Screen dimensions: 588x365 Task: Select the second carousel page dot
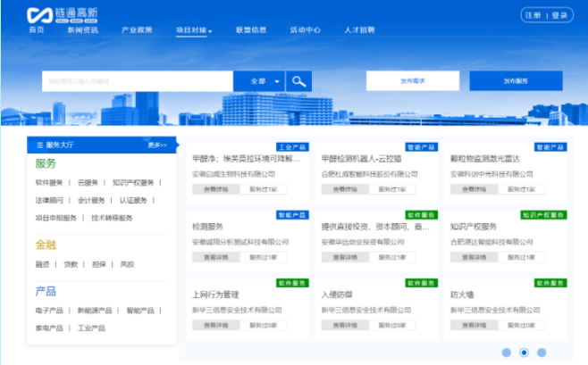[x=524, y=353]
